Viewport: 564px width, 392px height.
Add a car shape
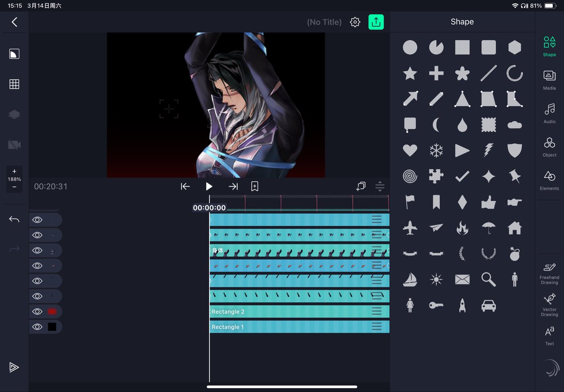point(489,306)
